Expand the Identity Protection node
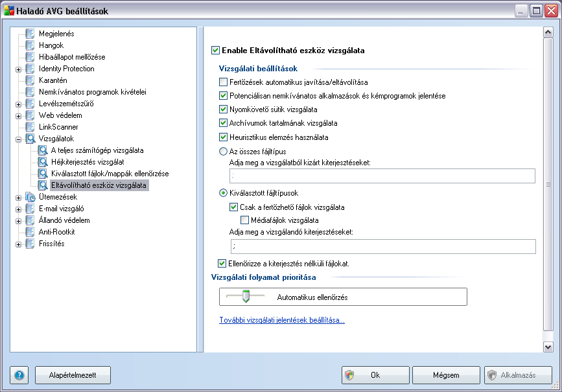This screenshot has width=562, height=392. (19, 69)
